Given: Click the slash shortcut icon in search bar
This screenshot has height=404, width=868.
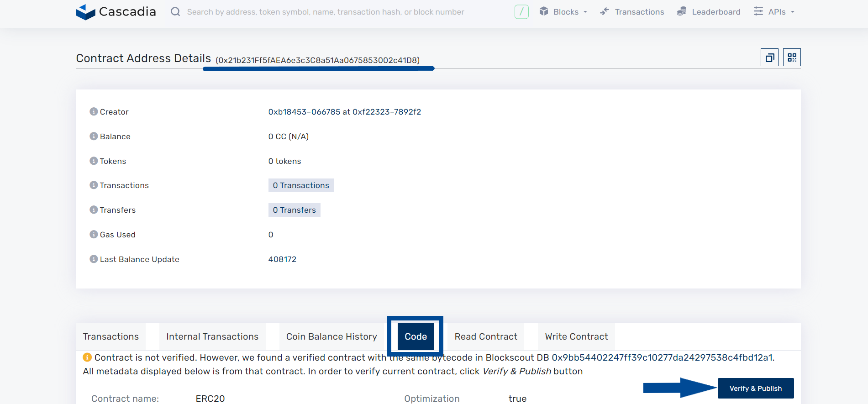Looking at the screenshot, I should click(521, 12).
